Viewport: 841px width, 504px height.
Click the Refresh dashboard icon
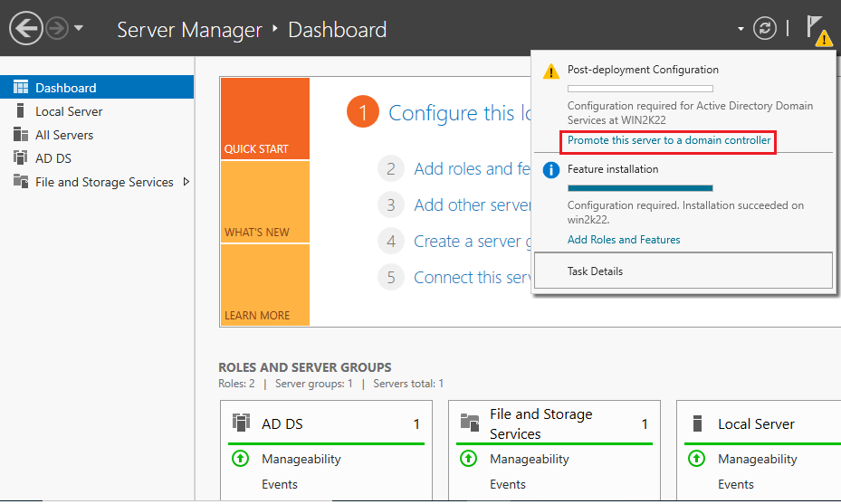click(x=765, y=28)
